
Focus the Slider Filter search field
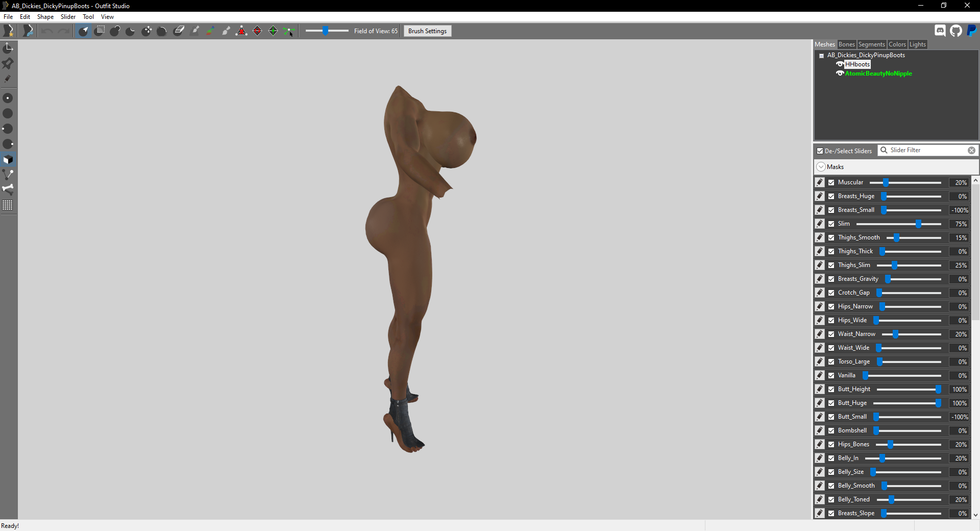[x=927, y=150]
